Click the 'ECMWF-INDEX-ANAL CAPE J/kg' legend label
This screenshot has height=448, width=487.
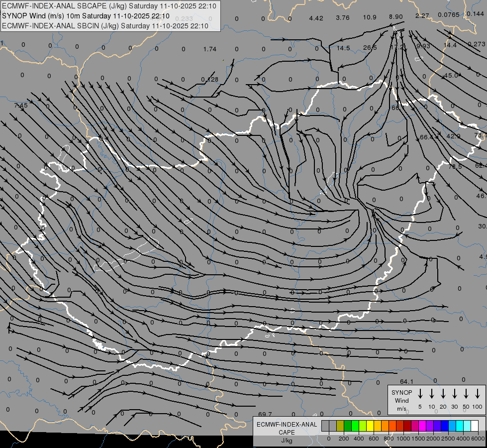287,432
